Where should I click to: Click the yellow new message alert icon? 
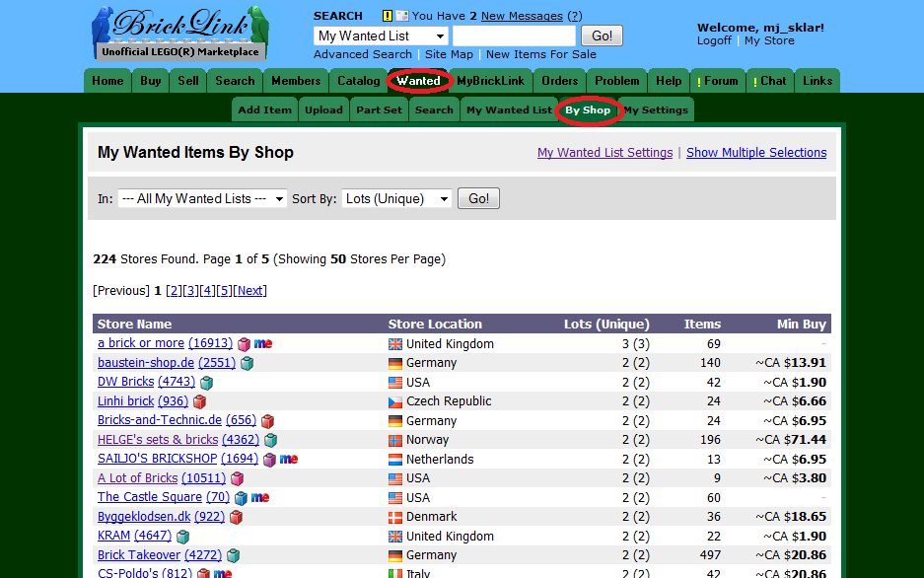[x=388, y=16]
